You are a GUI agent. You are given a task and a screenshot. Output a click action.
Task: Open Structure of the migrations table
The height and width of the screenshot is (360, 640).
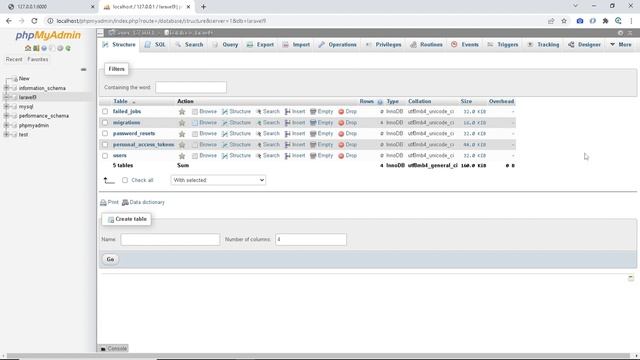236,122
